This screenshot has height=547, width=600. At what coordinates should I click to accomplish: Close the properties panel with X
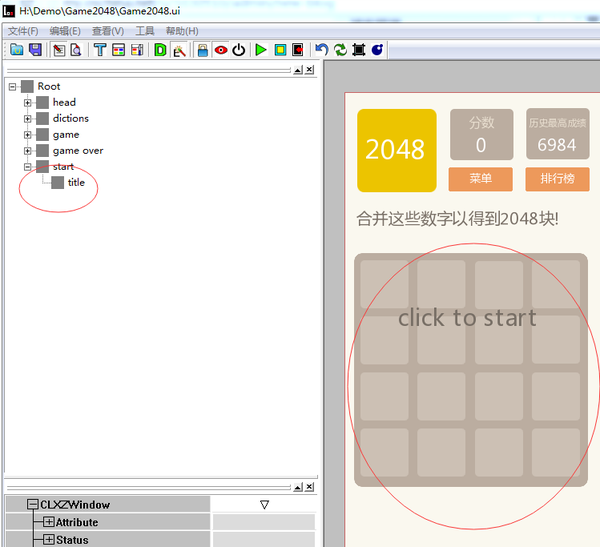(x=310, y=487)
